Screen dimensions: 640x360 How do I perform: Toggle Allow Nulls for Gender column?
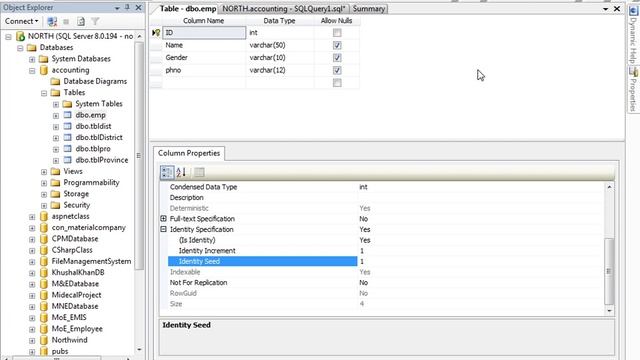tap(337, 58)
